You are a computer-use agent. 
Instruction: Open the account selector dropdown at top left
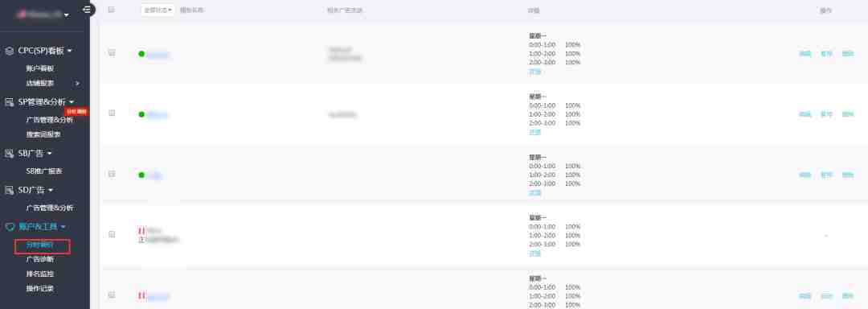[43, 14]
